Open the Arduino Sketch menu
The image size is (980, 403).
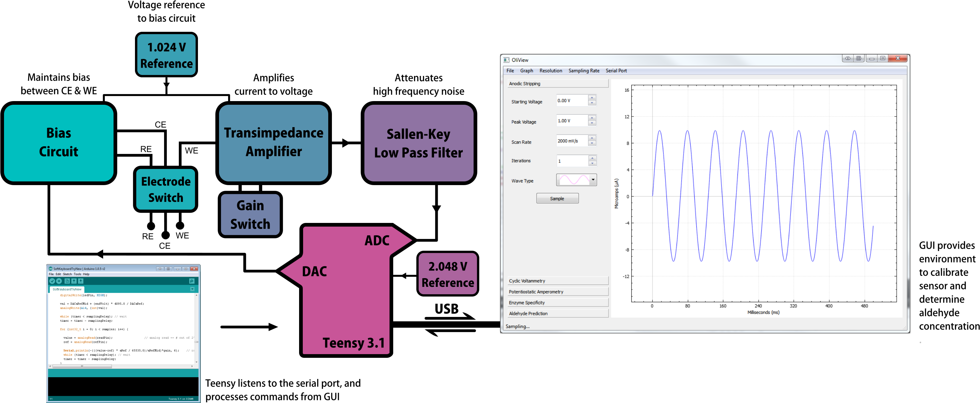67,274
